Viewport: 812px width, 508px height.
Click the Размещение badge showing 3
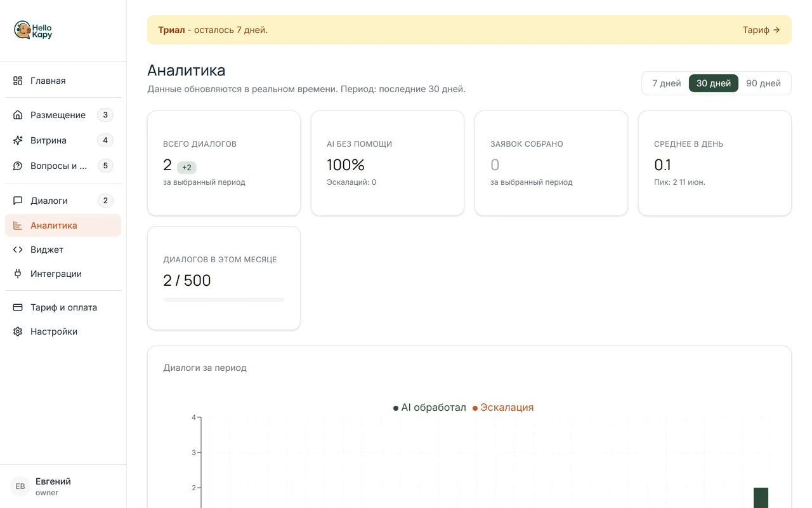pyautogui.click(x=105, y=115)
